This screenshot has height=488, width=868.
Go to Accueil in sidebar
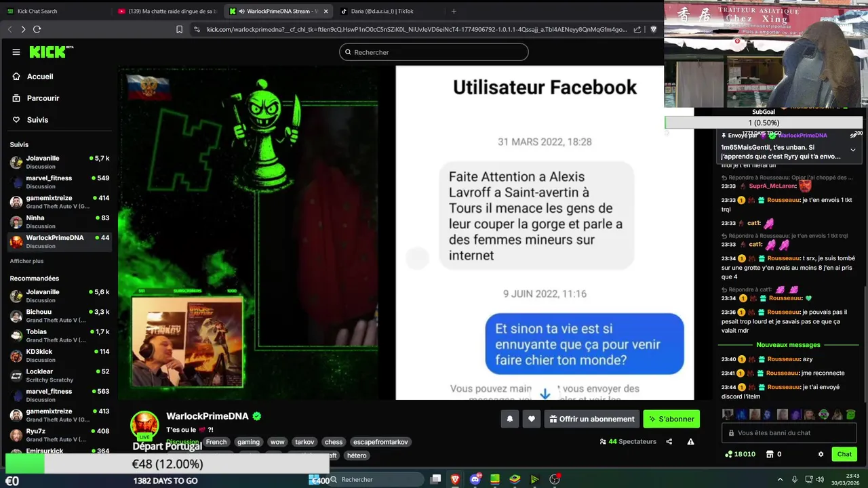(x=40, y=77)
